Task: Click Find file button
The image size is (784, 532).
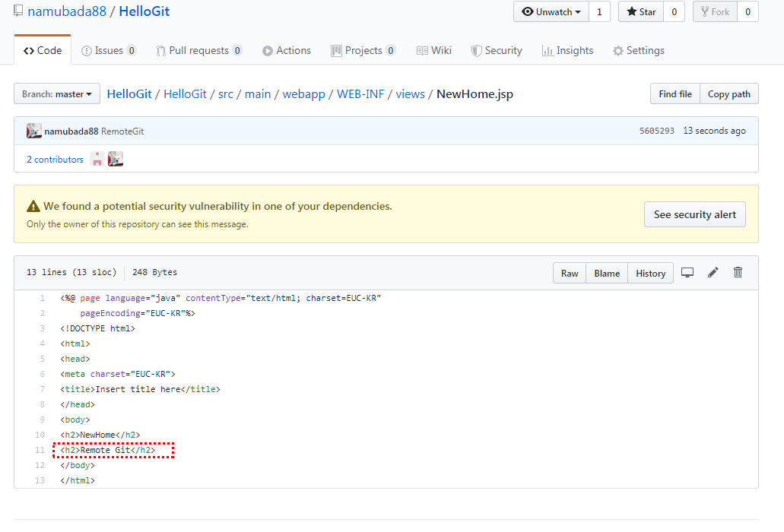Action: pyautogui.click(x=675, y=94)
